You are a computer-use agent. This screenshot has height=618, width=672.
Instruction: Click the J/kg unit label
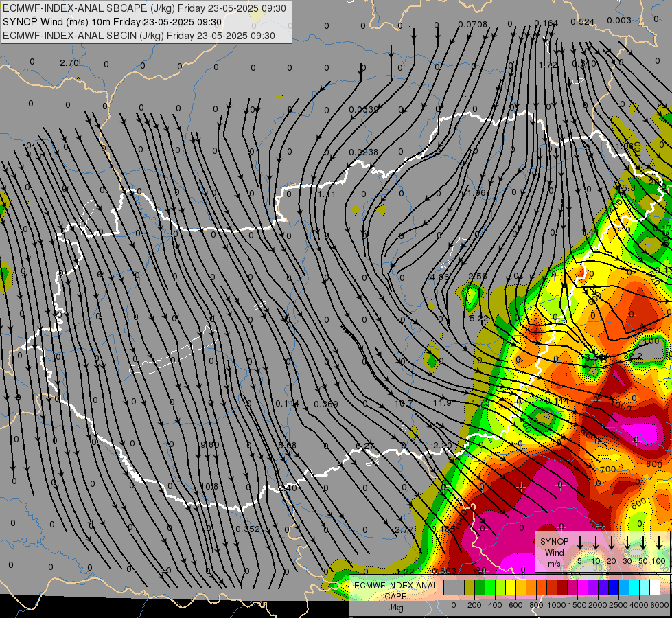395,608
